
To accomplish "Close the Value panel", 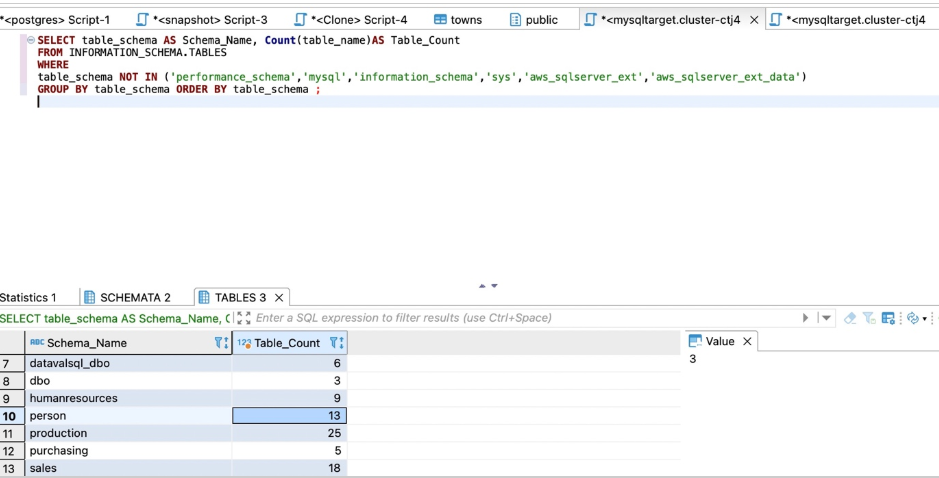I will [x=747, y=341].
